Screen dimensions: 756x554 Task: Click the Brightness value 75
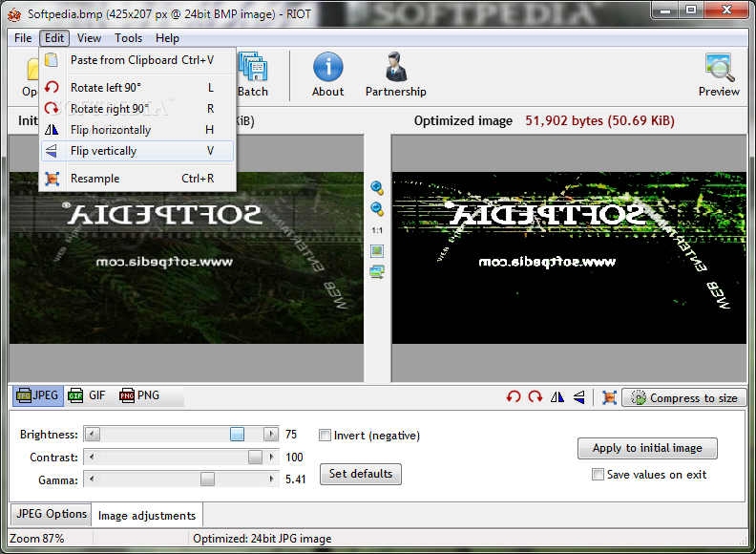[291, 435]
